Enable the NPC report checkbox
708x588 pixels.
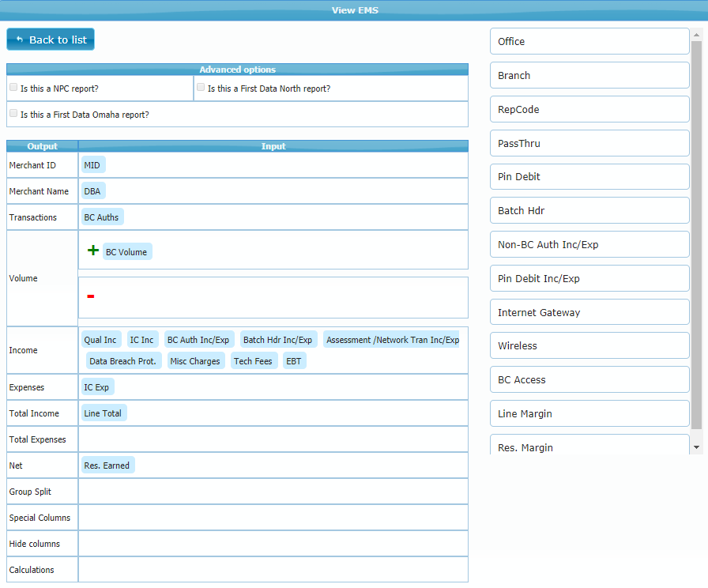pos(13,88)
